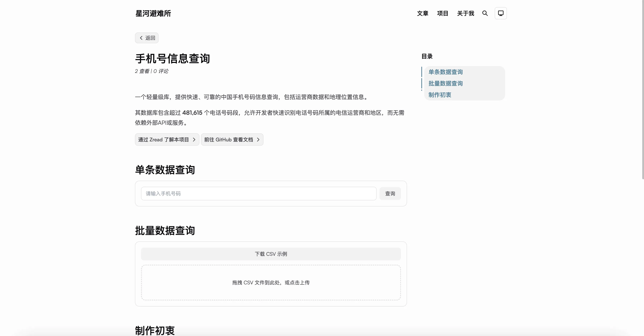Image resolution: width=644 pixels, height=336 pixels.
Task: Open 关于我 page from navigation
Action: pos(465,13)
